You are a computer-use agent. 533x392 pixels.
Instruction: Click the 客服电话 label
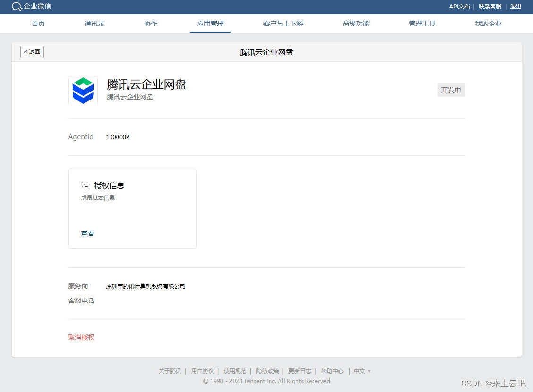click(x=81, y=300)
